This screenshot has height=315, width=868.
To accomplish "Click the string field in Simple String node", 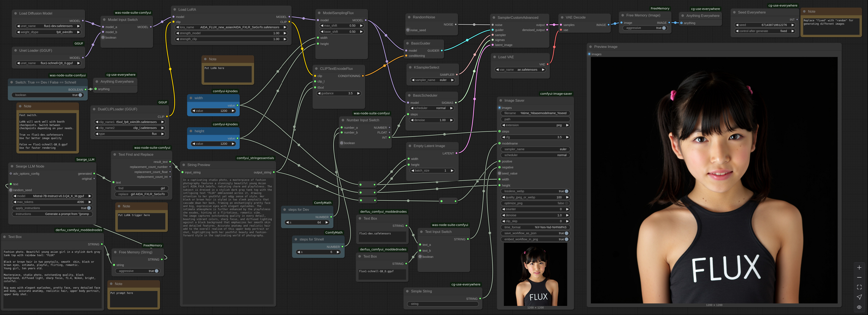I will pos(443,304).
